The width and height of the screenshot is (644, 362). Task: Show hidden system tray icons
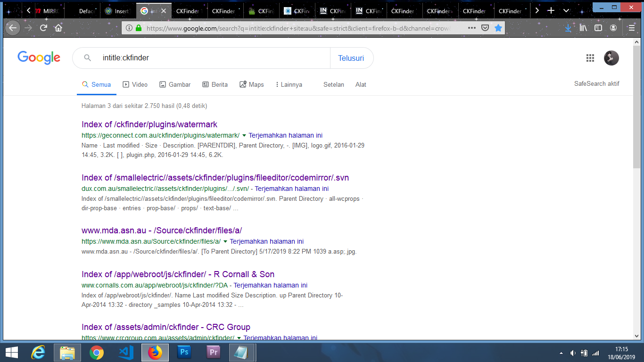click(x=561, y=353)
